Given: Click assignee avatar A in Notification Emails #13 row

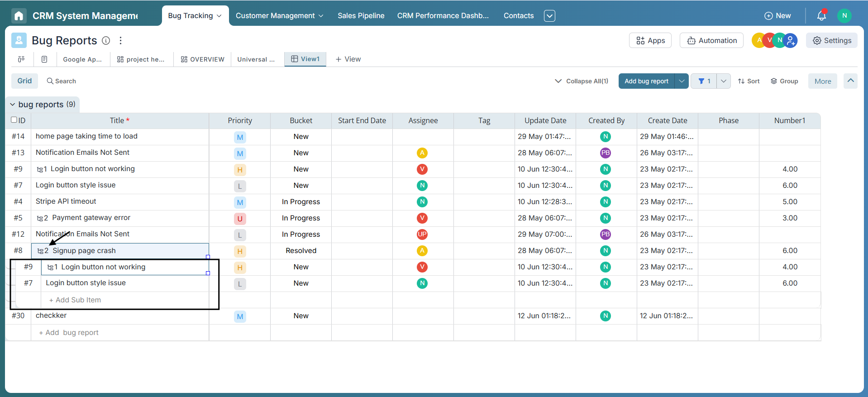Looking at the screenshot, I should click(422, 153).
